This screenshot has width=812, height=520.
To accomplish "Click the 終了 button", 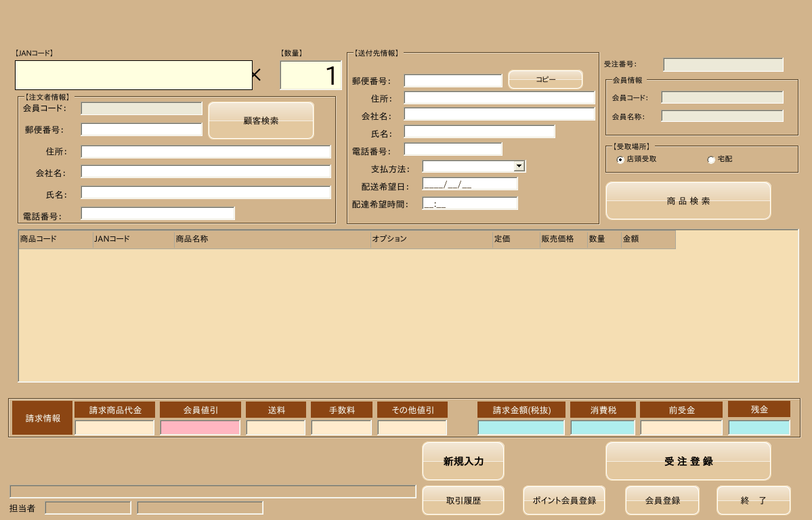I will click(x=754, y=500).
